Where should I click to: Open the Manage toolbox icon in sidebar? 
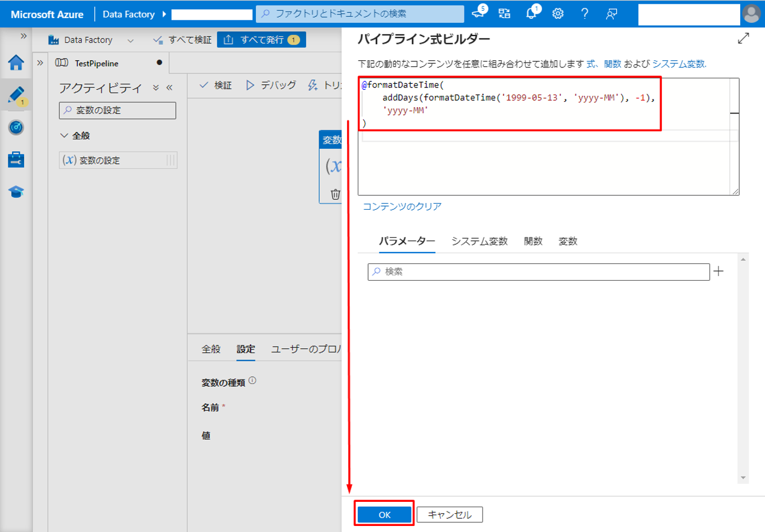tap(16, 160)
